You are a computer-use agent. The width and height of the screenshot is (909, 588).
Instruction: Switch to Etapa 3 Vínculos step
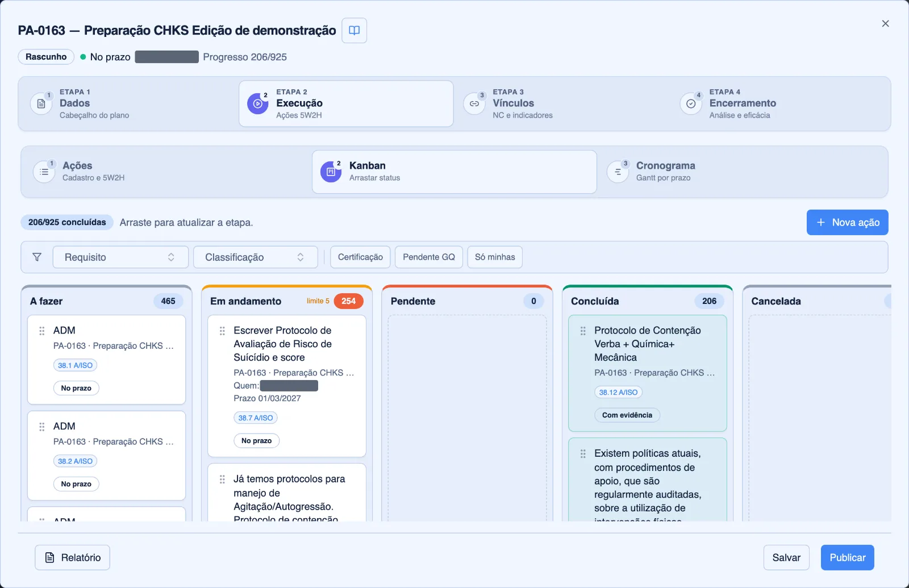tap(562, 104)
